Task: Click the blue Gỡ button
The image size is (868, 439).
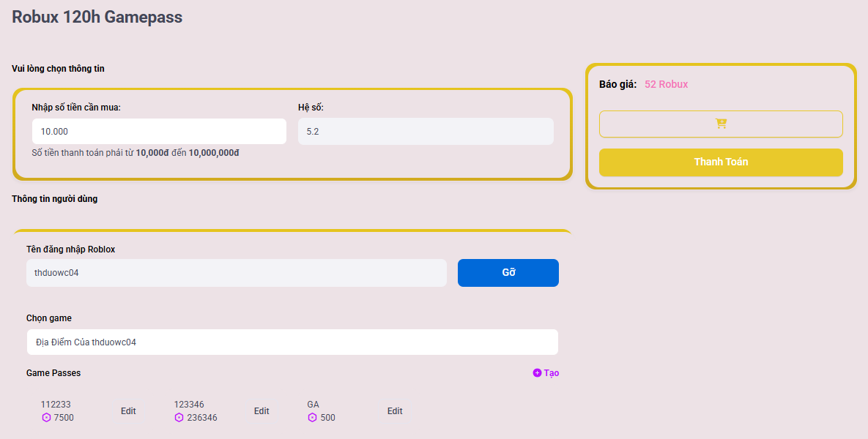Action: coord(508,273)
